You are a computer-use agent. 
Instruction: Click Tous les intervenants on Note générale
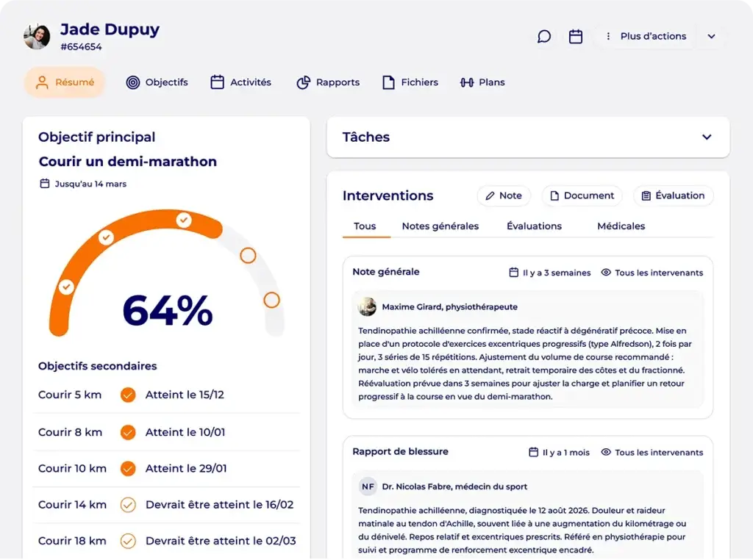(x=659, y=273)
